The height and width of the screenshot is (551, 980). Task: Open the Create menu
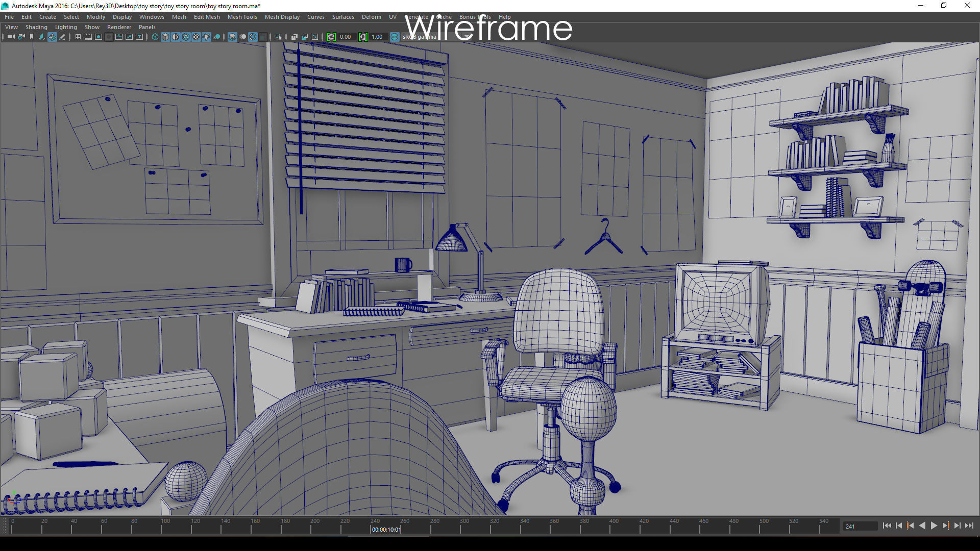pyautogui.click(x=47, y=17)
